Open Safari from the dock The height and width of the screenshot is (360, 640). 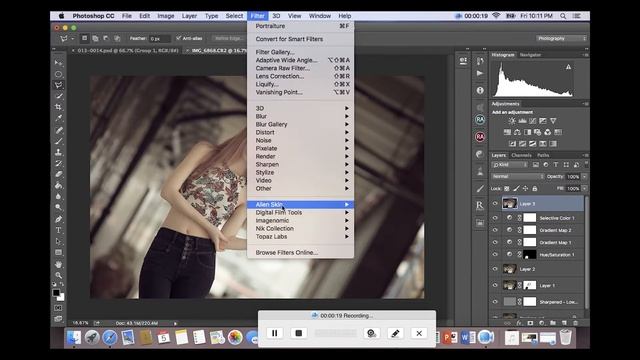[109, 338]
